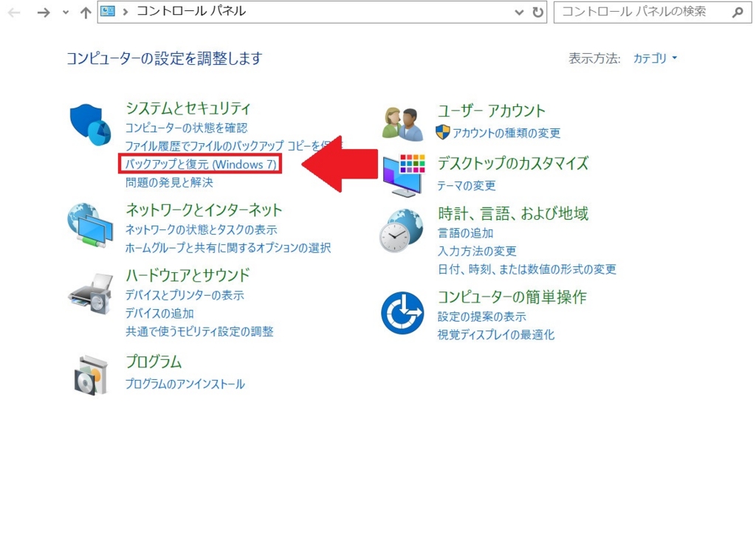This screenshot has height=540, width=756.
Task: Click the Hardware and Sound printer icon
Action: [x=91, y=294]
